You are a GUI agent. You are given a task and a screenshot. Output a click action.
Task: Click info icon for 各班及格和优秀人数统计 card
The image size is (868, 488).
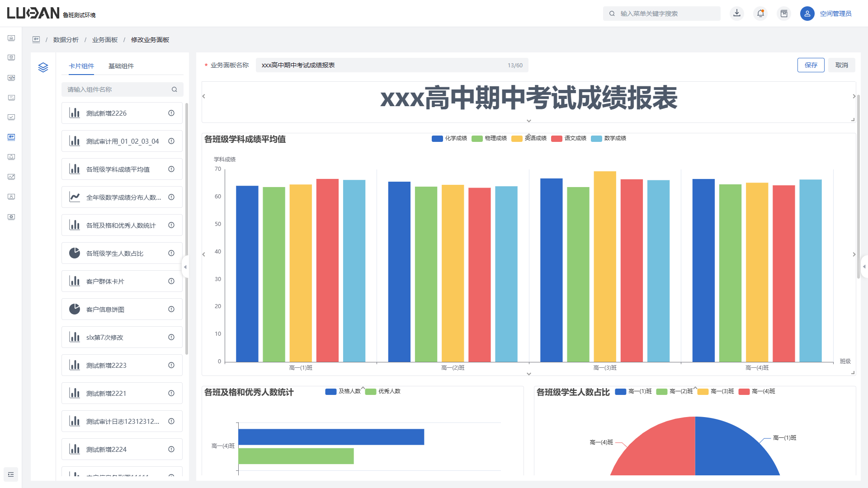pyautogui.click(x=171, y=225)
